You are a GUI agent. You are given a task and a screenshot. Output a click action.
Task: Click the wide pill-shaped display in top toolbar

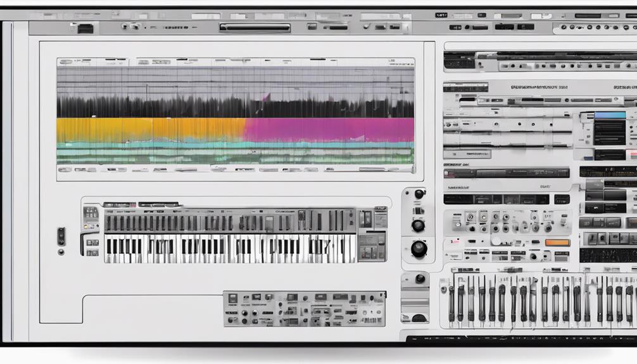(255, 28)
